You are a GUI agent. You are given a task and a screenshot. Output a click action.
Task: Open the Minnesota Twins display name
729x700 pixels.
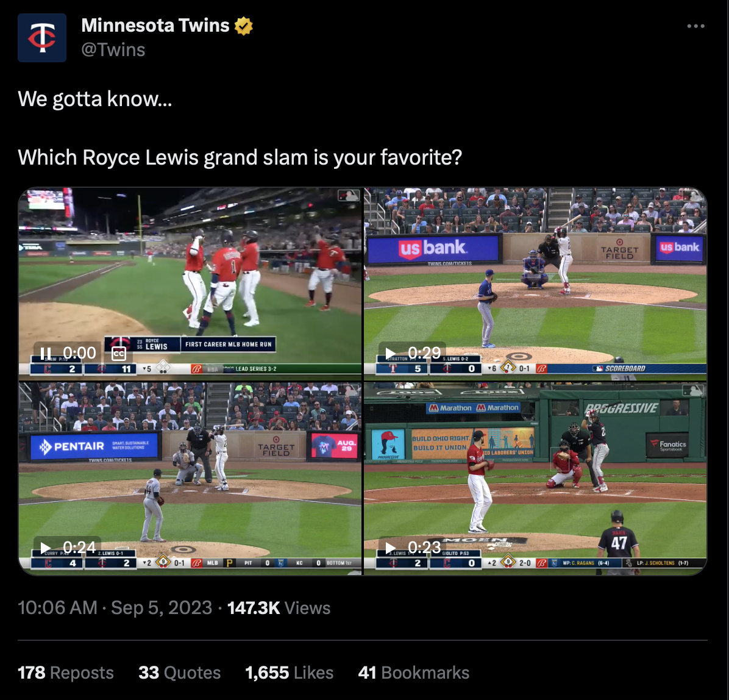(155, 26)
